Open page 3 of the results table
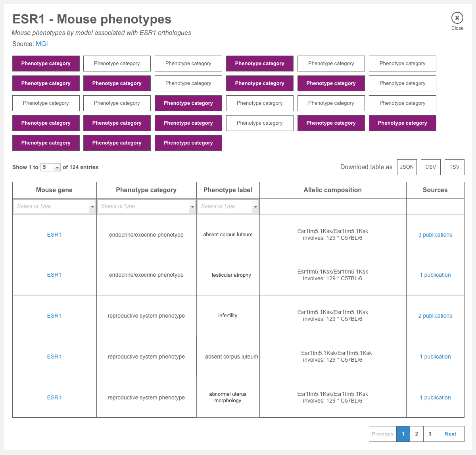 point(430,434)
